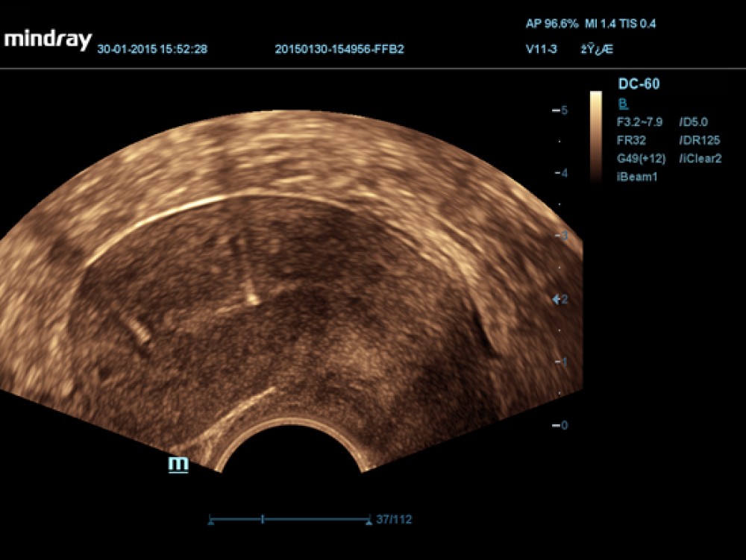Click the V11-3 probe label
Viewport: 746px width, 560px height.
542,49
